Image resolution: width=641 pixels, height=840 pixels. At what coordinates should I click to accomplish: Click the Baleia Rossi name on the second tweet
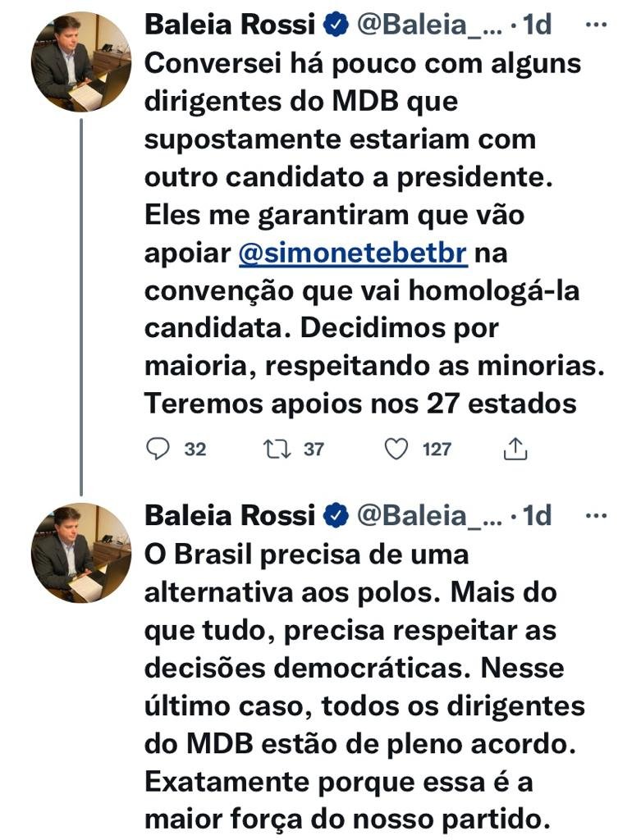click(230, 516)
